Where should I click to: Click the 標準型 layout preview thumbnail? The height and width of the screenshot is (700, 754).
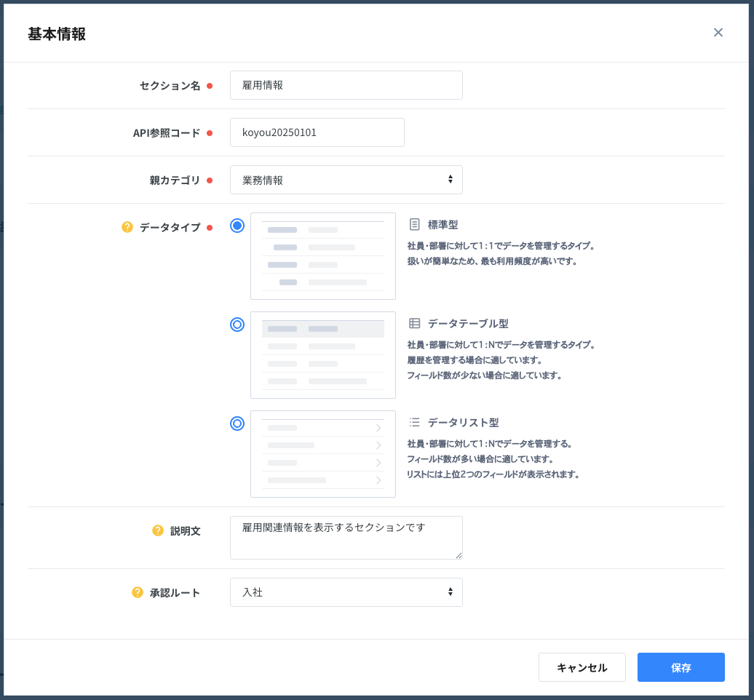(x=323, y=256)
